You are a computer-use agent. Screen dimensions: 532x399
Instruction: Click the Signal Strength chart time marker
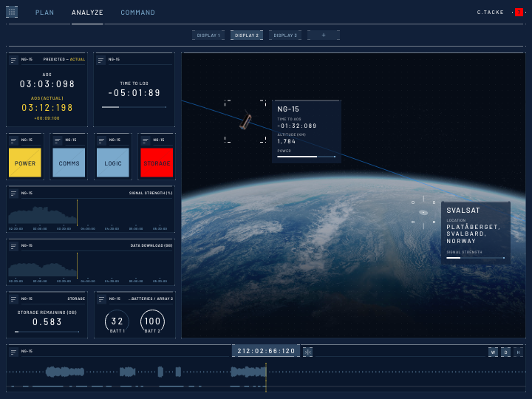point(78,213)
